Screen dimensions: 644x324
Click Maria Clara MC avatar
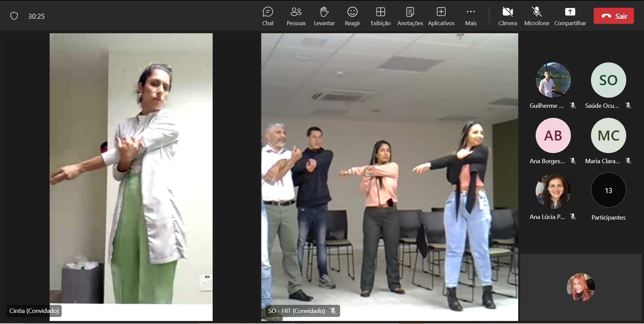pos(608,136)
